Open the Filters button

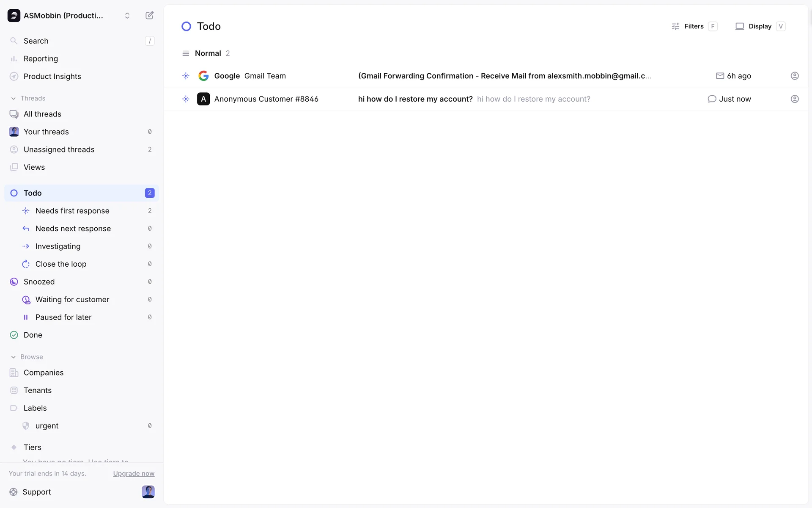[694, 26]
